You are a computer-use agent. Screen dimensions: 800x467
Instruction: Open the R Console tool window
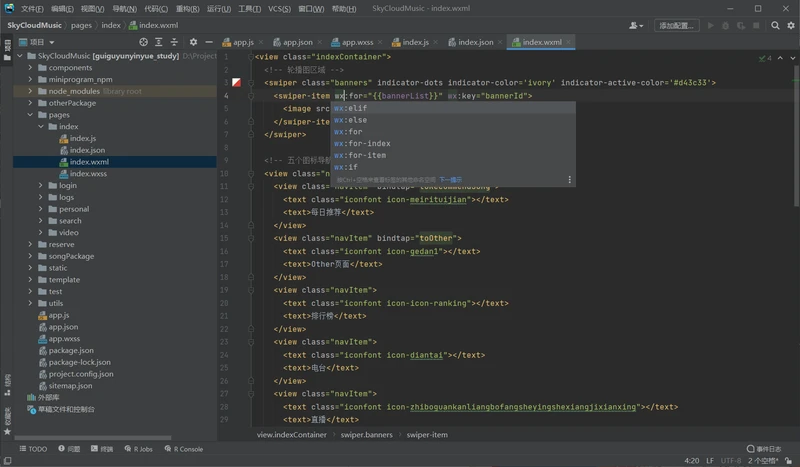(x=184, y=449)
